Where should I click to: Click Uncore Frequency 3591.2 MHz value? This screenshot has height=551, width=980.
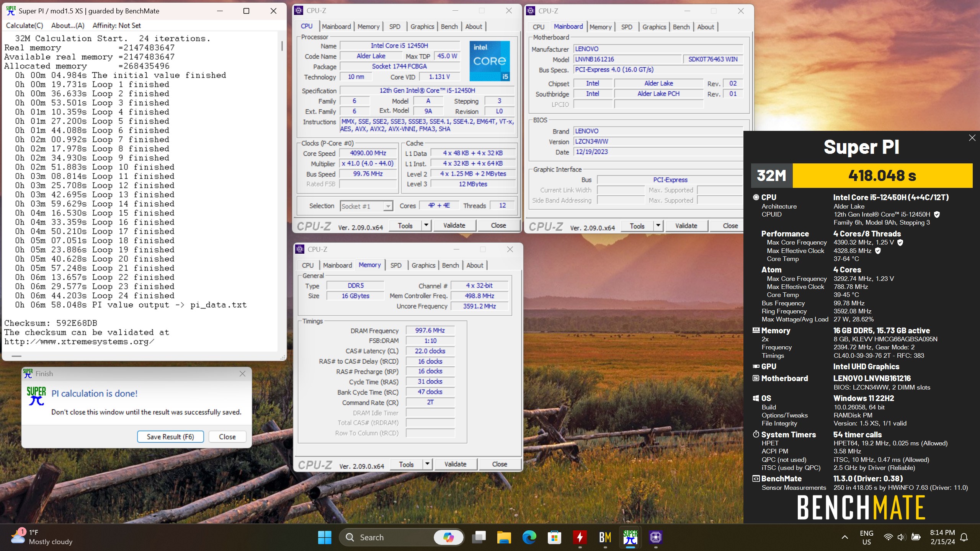tap(479, 306)
